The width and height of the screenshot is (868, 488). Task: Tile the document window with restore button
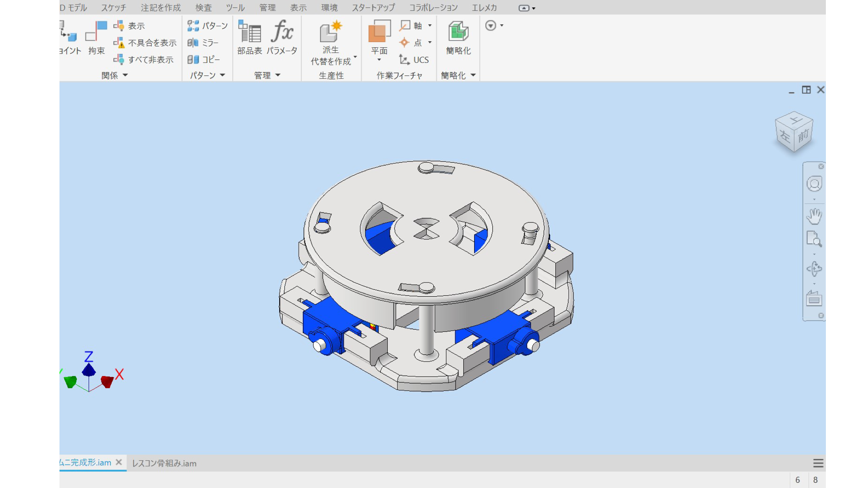pyautogui.click(x=806, y=90)
